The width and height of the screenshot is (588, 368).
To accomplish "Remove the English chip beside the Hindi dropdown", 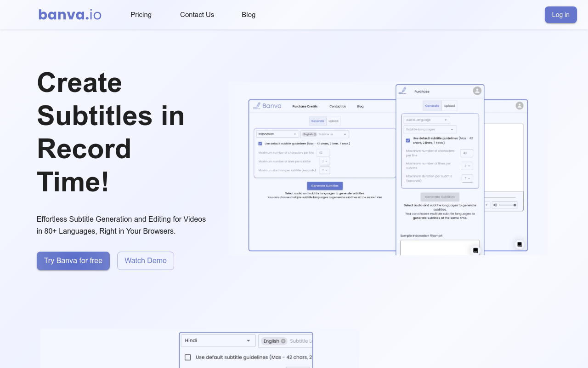I will 283,341.
